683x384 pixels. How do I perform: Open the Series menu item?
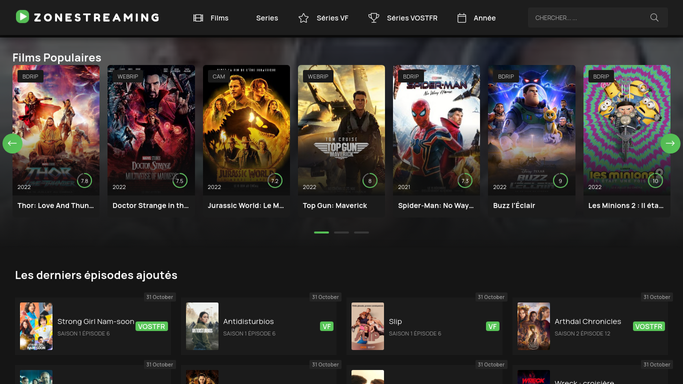267,18
